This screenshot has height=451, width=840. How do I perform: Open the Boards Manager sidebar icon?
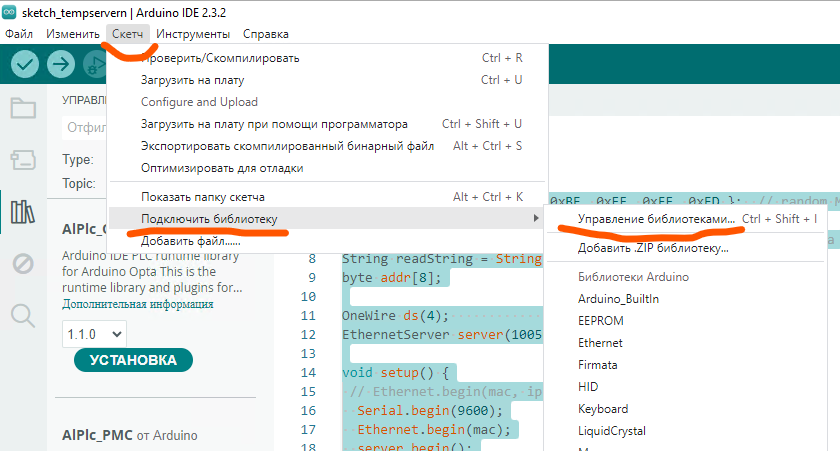point(23,160)
